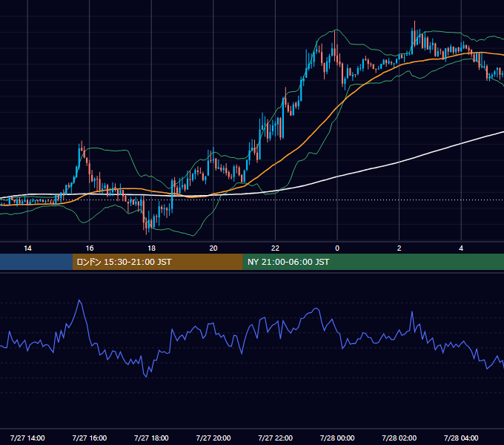This screenshot has height=445, width=504.
Task: Click the 7/27 22:00 time label
Action: point(276,438)
